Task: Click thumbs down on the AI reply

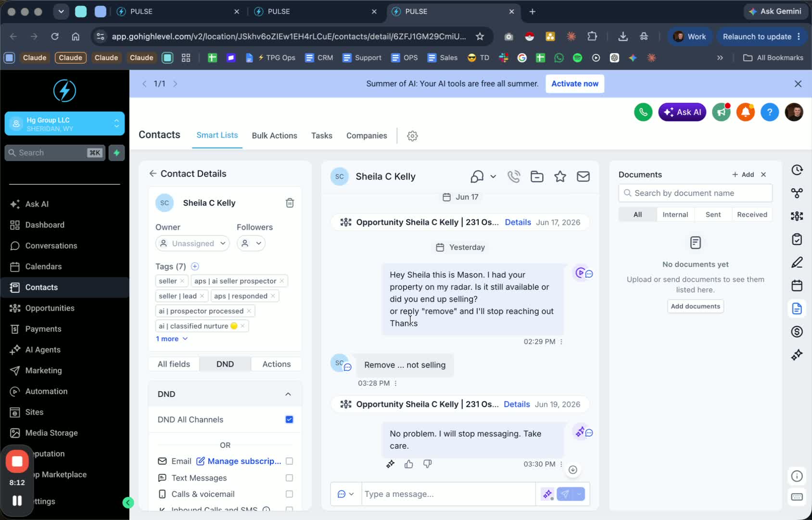Action: click(427, 464)
